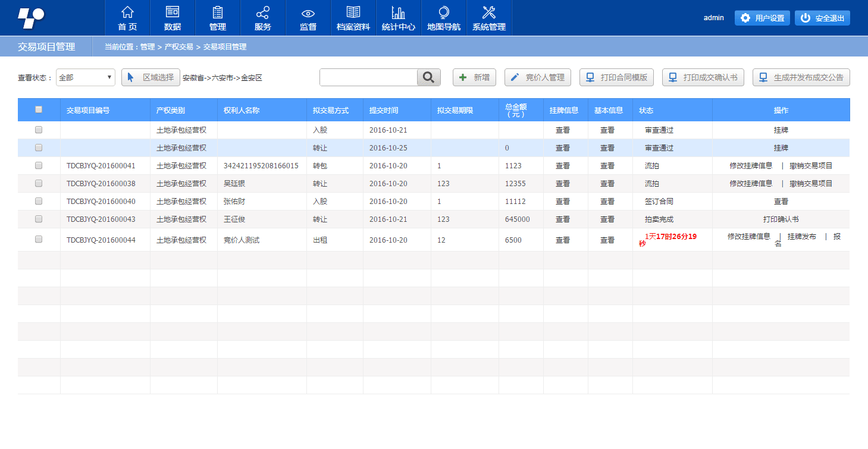Click 管理 in the breadcrumb
This screenshot has height=449, width=868.
(148, 46)
